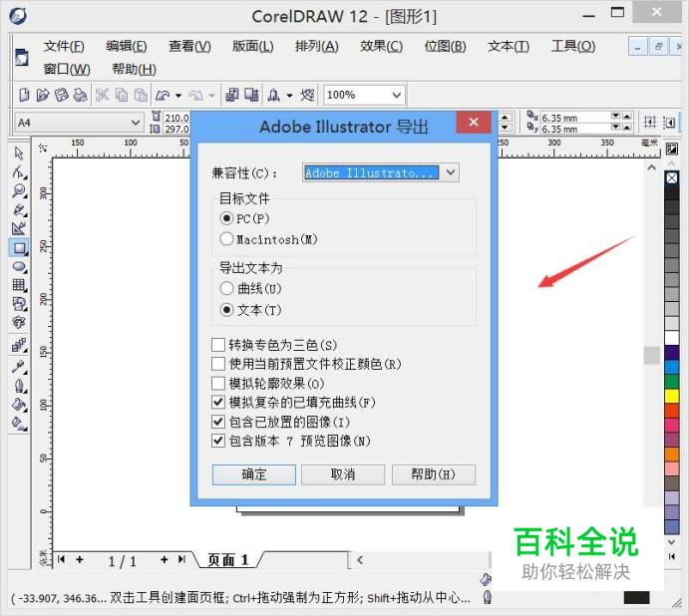This screenshot has width=689, height=616.
Task: Select the Eyedropper tool
Action: click(x=19, y=367)
